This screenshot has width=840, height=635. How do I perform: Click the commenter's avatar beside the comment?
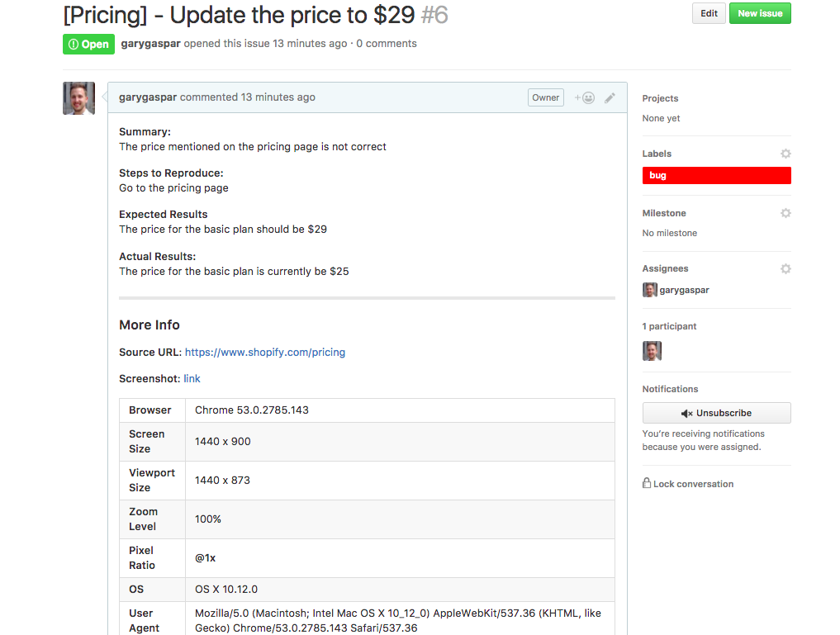pos(79,98)
